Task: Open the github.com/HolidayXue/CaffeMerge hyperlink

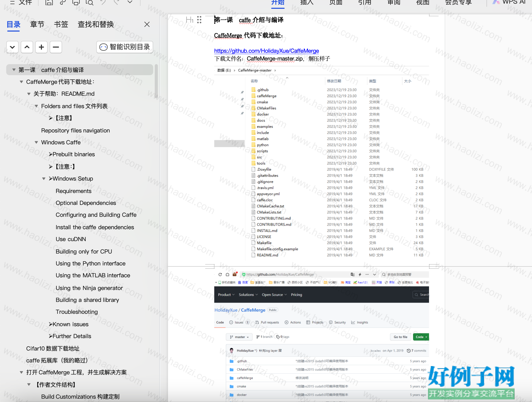Action: [x=267, y=51]
